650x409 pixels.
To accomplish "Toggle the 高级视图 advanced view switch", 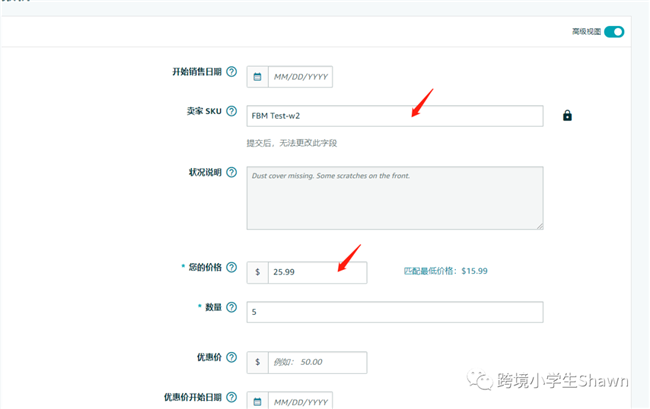I will pos(614,32).
